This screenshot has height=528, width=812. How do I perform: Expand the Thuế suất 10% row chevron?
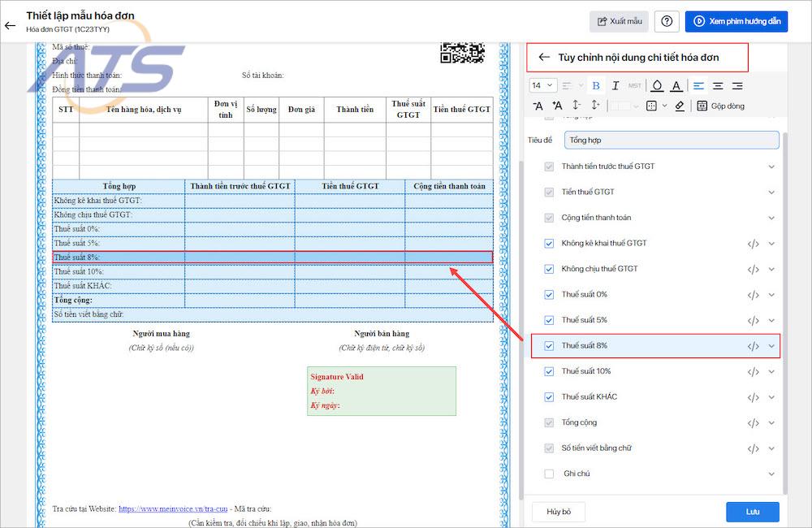[x=771, y=371]
